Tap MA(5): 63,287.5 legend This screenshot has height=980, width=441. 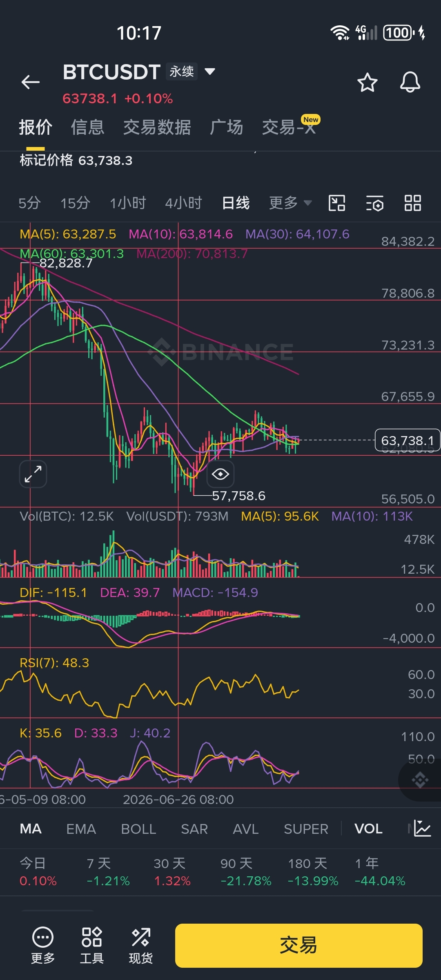click(68, 234)
